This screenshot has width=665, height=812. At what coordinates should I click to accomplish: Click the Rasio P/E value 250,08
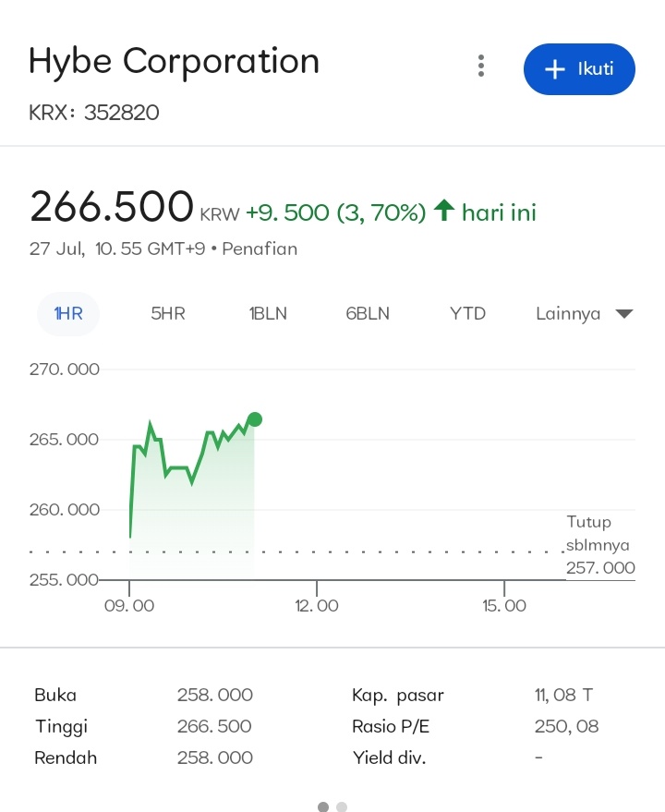[x=566, y=727]
